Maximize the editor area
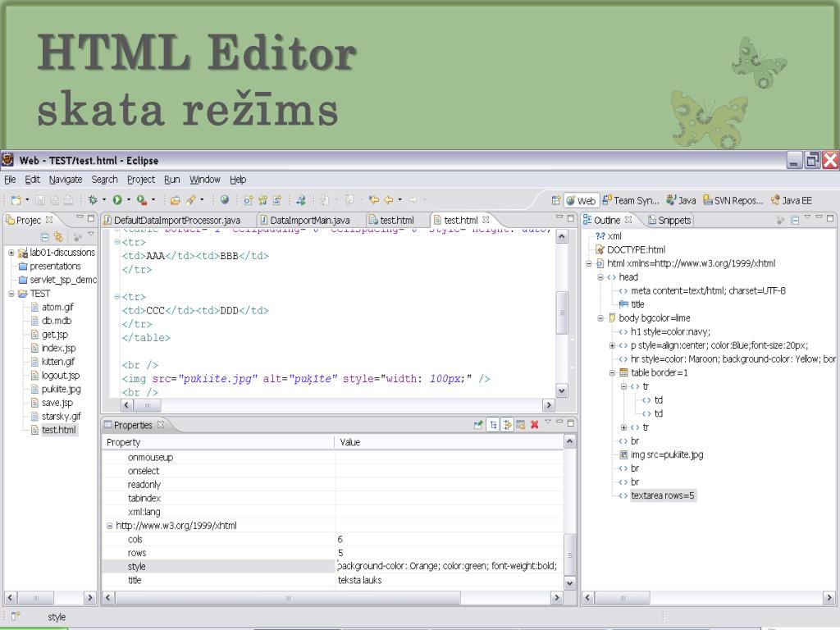 [571, 218]
